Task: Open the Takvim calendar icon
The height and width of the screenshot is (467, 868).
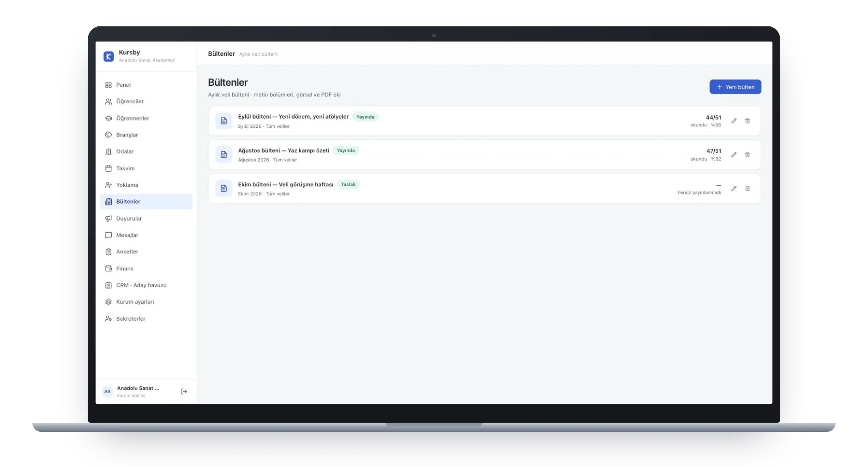Action: [108, 168]
